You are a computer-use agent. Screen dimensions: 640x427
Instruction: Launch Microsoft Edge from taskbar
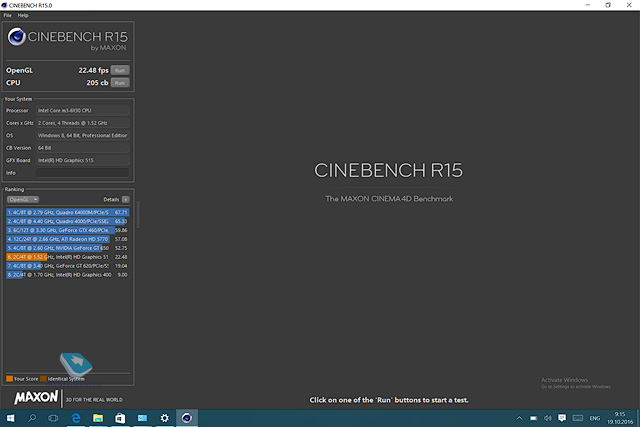coord(76,418)
